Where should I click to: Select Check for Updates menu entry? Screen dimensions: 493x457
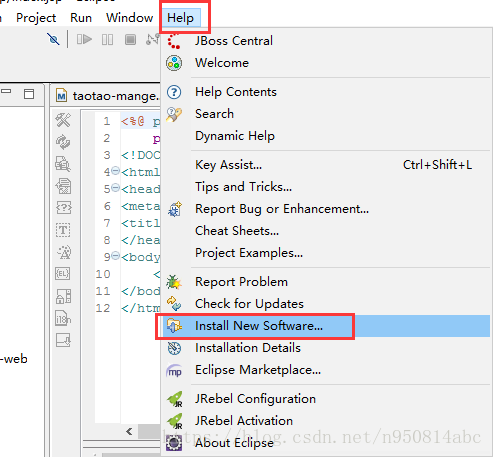[326, 304]
